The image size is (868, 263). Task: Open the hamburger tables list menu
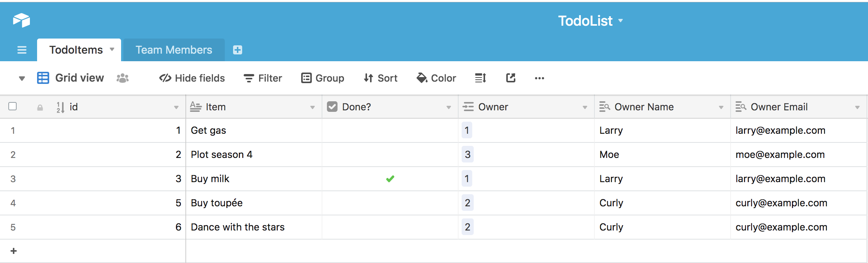pyautogui.click(x=22, y=50)
